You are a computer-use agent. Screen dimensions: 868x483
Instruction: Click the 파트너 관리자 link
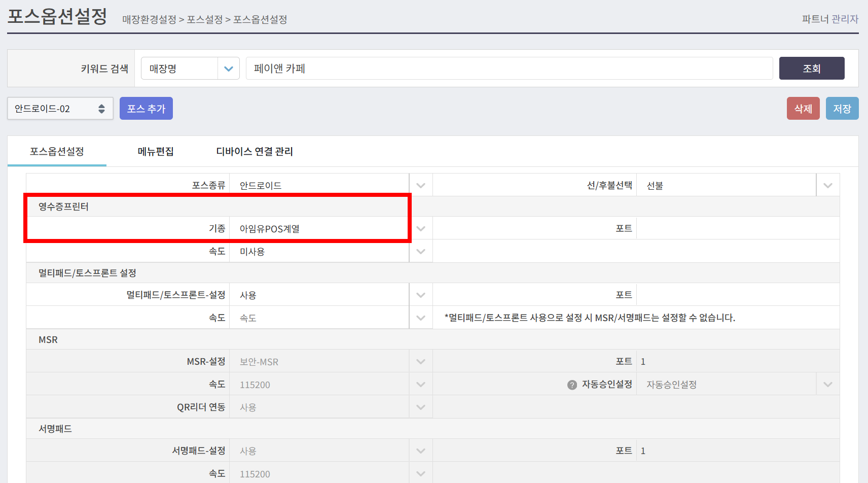click(x=830, y=19)
